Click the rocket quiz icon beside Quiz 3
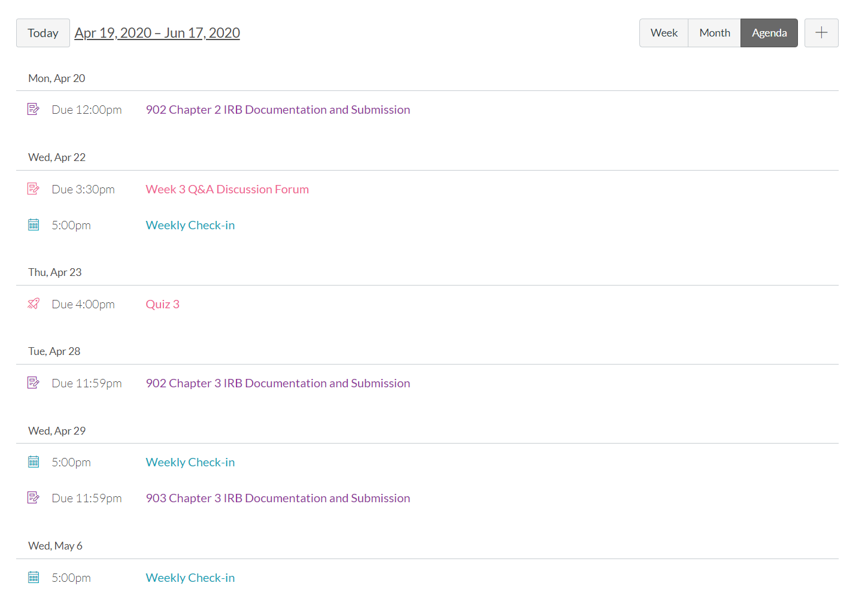Image resolution: width=868 pixels, height=601 pixels. (34, 303)
